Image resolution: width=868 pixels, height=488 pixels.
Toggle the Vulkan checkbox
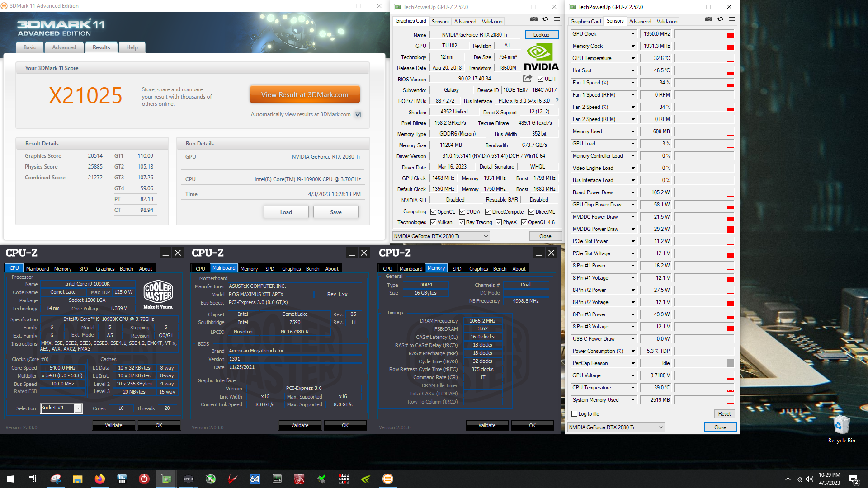(433, 222)
